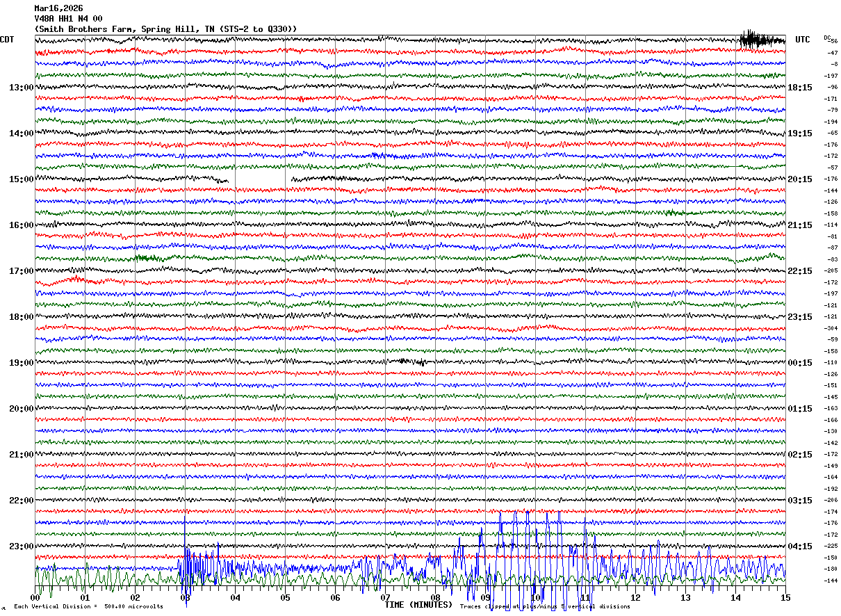Select the 23:00 CDT hour label

point(21,546)
